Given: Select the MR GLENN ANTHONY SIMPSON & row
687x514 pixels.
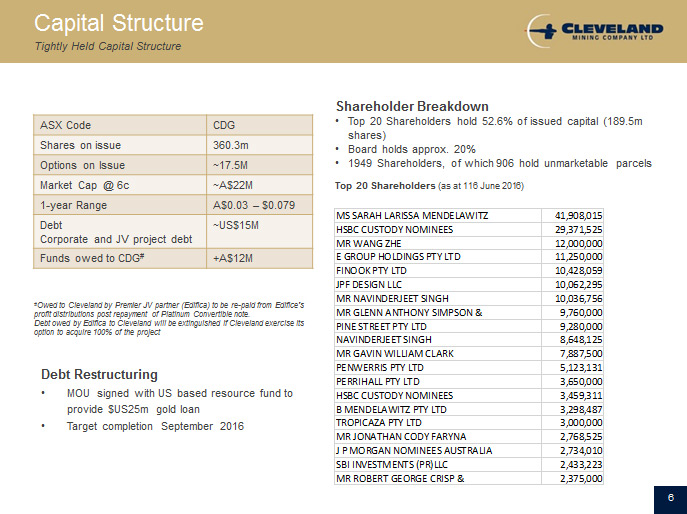Looking at the screenshot, I should coord(469,312).
